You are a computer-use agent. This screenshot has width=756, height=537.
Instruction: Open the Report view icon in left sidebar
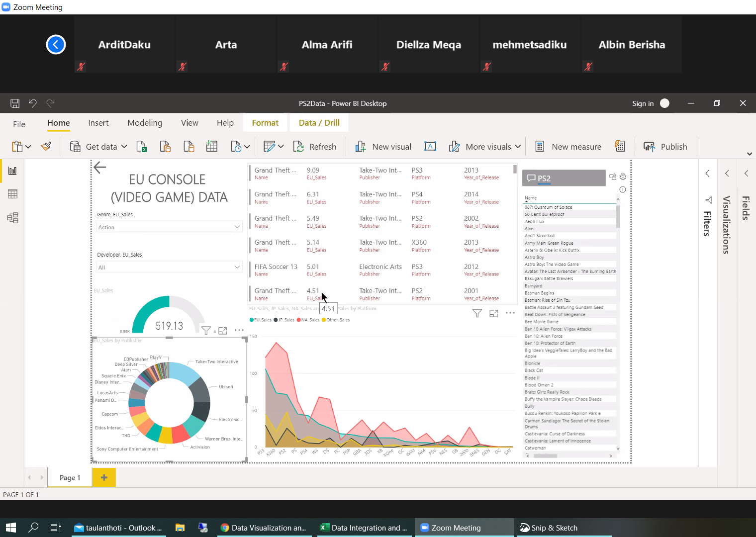click(x=12, y=171)
